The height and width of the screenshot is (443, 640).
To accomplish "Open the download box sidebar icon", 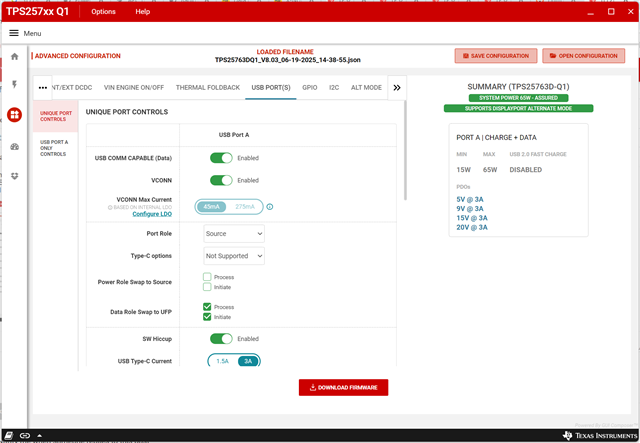I will [15, 176].
